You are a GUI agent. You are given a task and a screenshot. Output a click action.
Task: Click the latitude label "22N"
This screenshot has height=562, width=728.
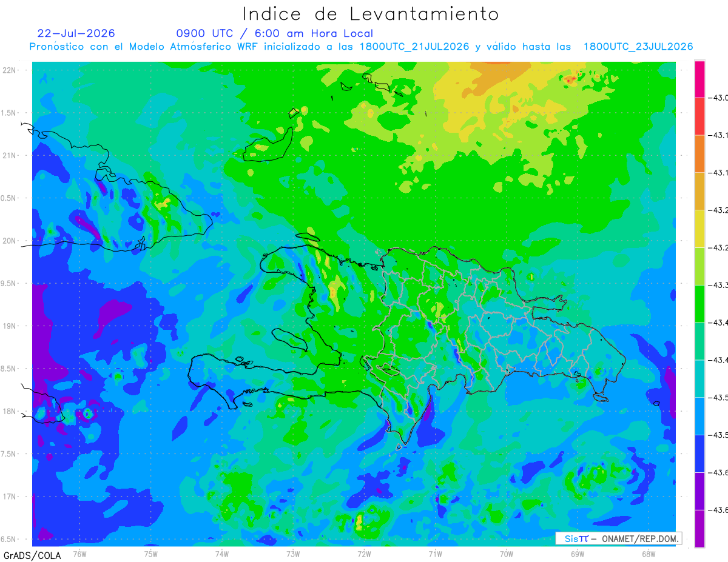pos(10,70)
